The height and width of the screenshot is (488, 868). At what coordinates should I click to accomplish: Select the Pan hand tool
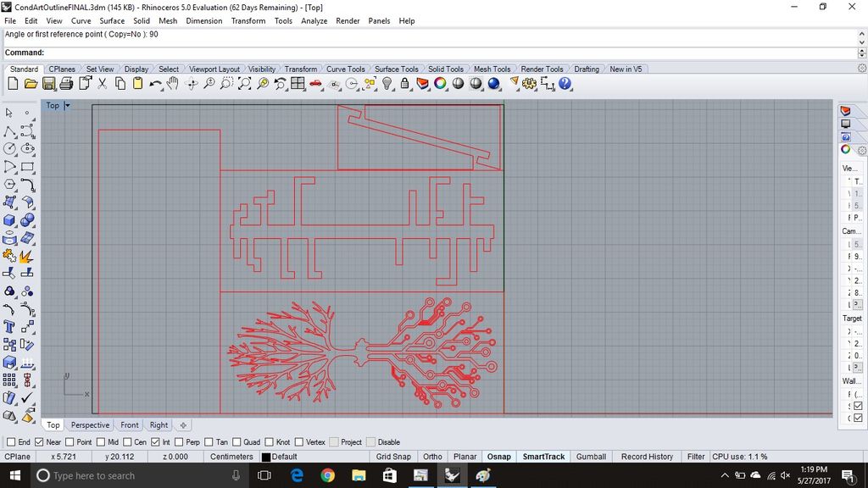pos(173,84)
